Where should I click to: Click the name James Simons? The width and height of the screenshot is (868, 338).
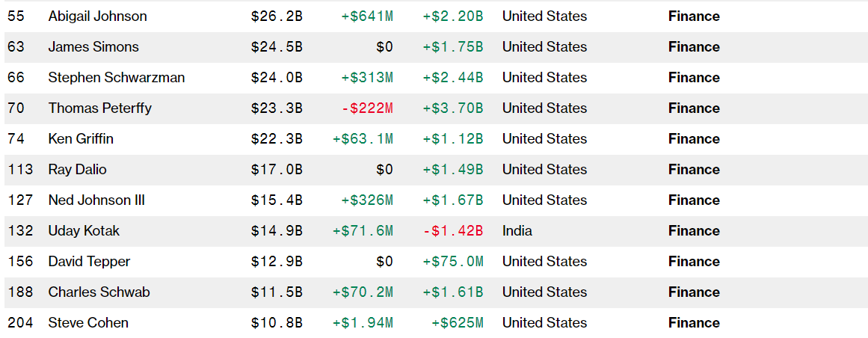93,46
